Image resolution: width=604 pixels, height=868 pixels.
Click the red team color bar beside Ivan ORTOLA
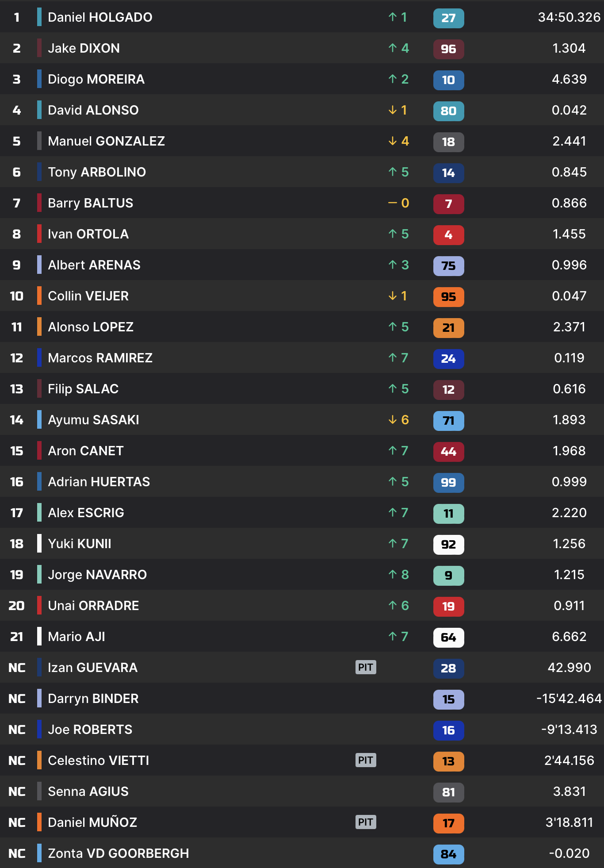39,234
